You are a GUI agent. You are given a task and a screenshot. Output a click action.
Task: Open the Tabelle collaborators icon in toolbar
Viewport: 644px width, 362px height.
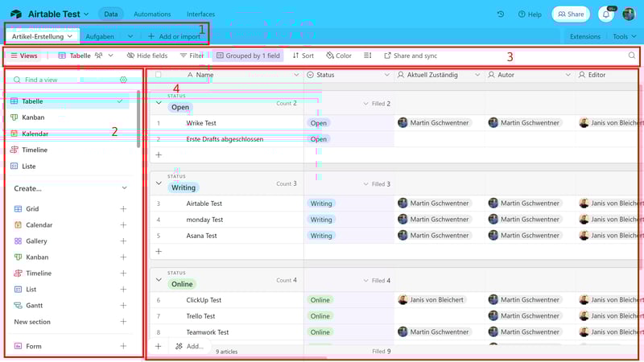tap(98, 56)
